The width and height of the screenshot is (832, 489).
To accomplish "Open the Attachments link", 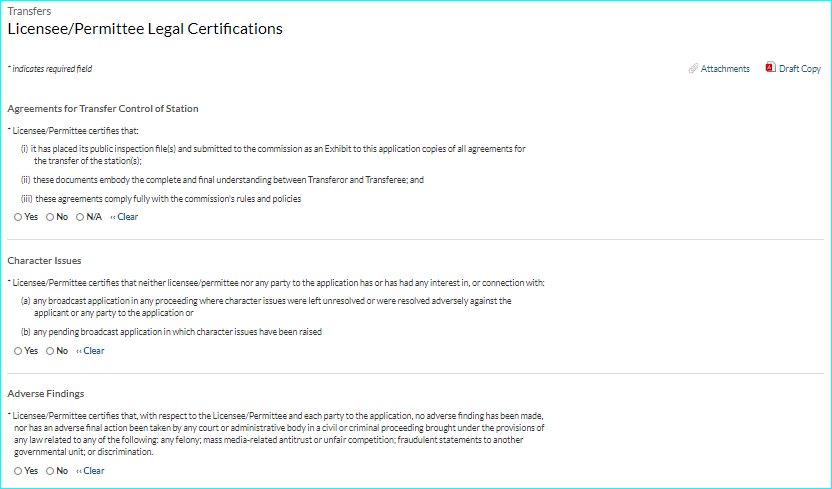I will point(725,69).
